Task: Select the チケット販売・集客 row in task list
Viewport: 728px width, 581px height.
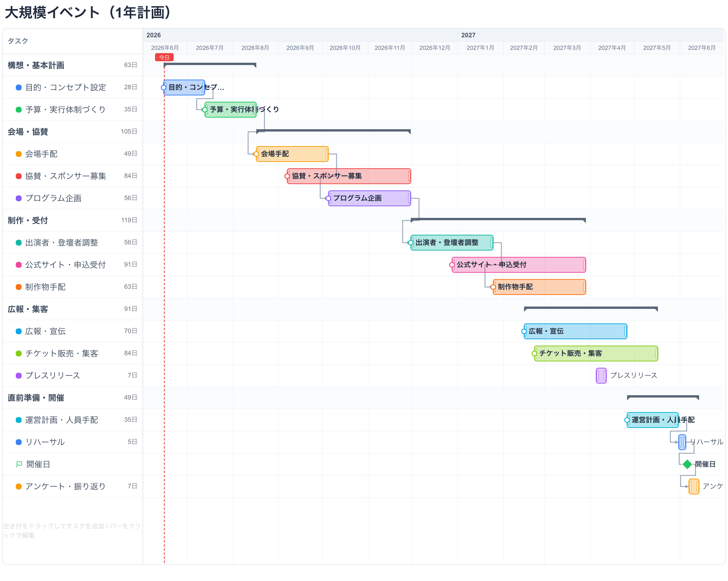Action: [x=72, y=353]
